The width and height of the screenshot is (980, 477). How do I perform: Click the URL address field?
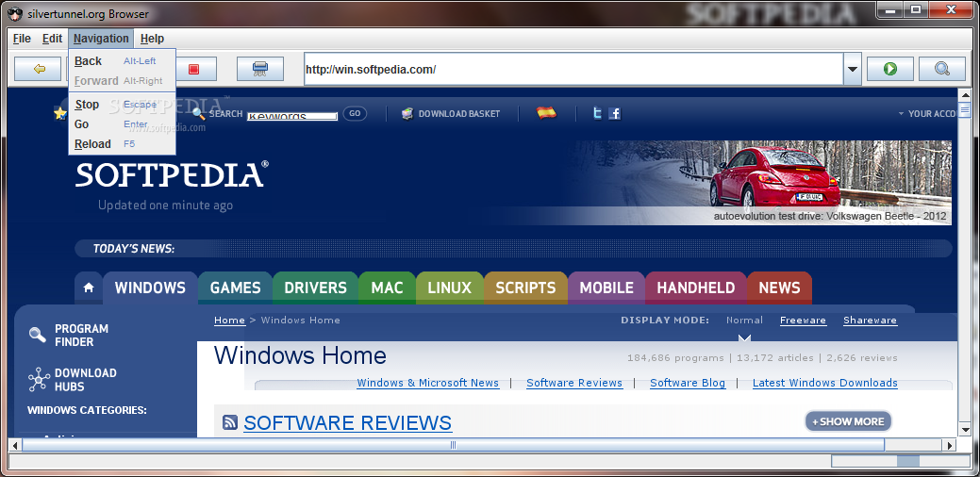(573, 69)
